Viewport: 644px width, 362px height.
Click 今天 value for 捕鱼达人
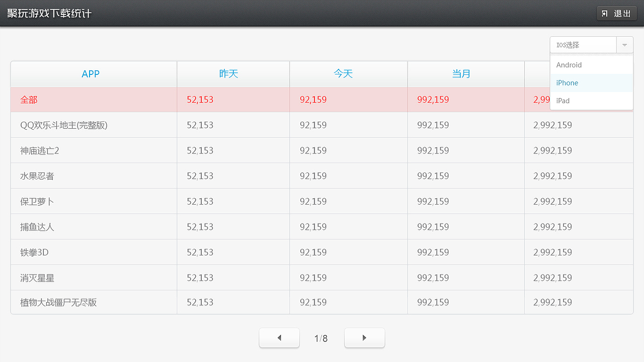coord(313,227)
